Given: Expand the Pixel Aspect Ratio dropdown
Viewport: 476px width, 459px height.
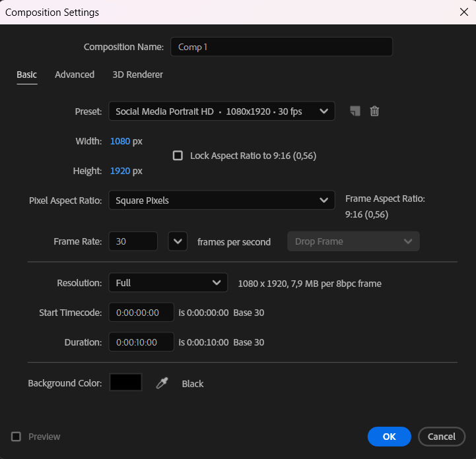Looking at the screenshot, I should tap(222, 200).
